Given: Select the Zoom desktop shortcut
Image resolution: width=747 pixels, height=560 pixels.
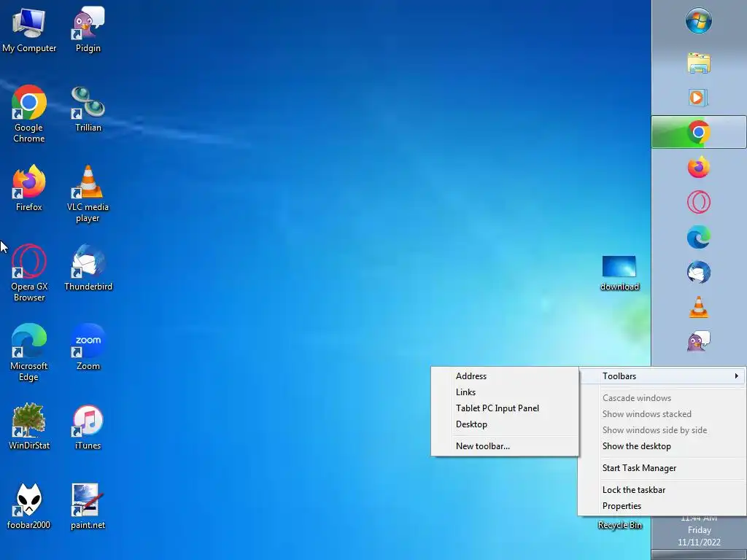Looking at the screenshot, I should tap(88, 346).
